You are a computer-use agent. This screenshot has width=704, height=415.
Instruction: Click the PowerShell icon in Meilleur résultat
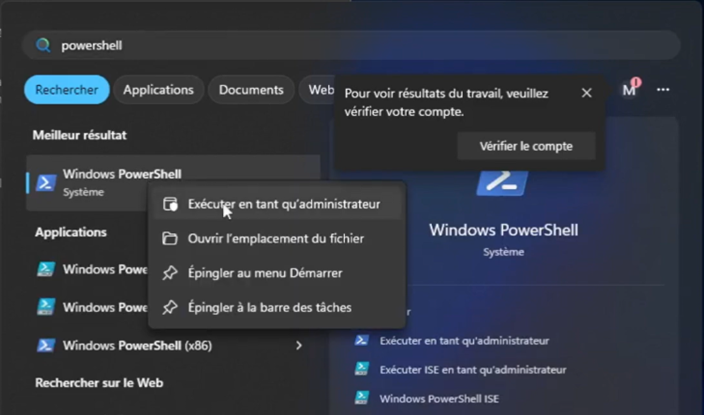[46, 182]
